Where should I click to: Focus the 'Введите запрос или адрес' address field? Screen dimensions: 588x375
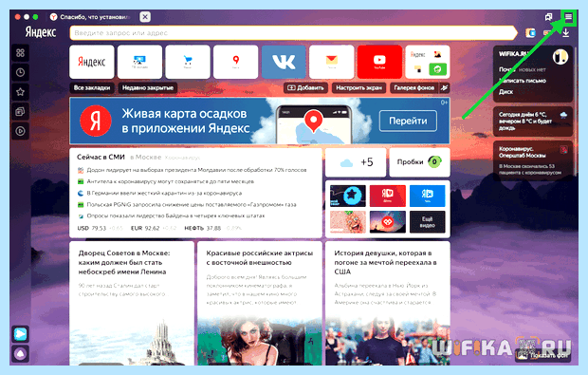tap(293, 33)
